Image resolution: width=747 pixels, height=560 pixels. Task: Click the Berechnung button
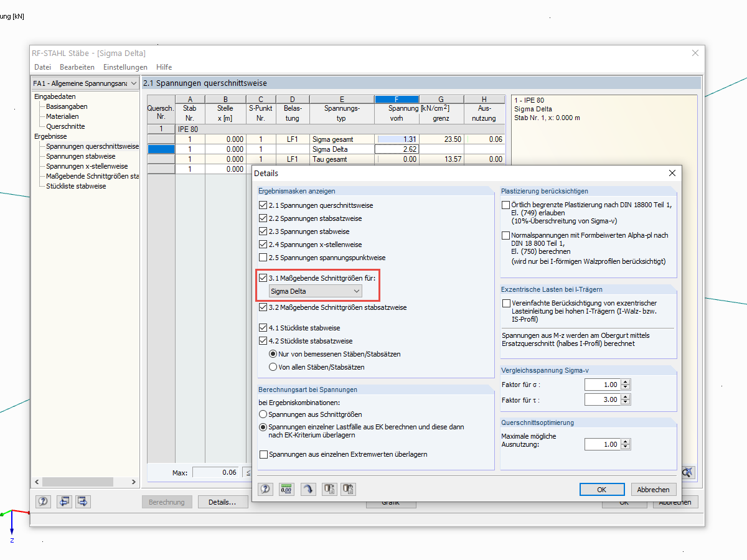point(167,502)
